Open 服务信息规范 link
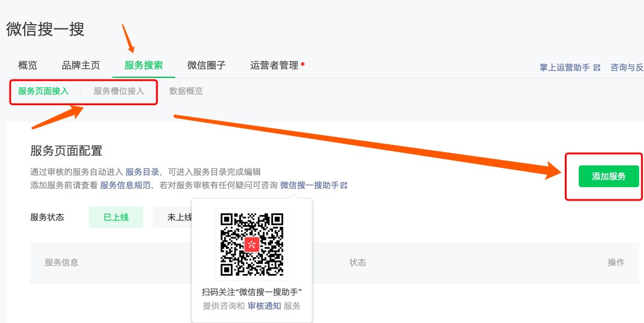The height and width of the screenshot is (323, 644). (126, 185)
